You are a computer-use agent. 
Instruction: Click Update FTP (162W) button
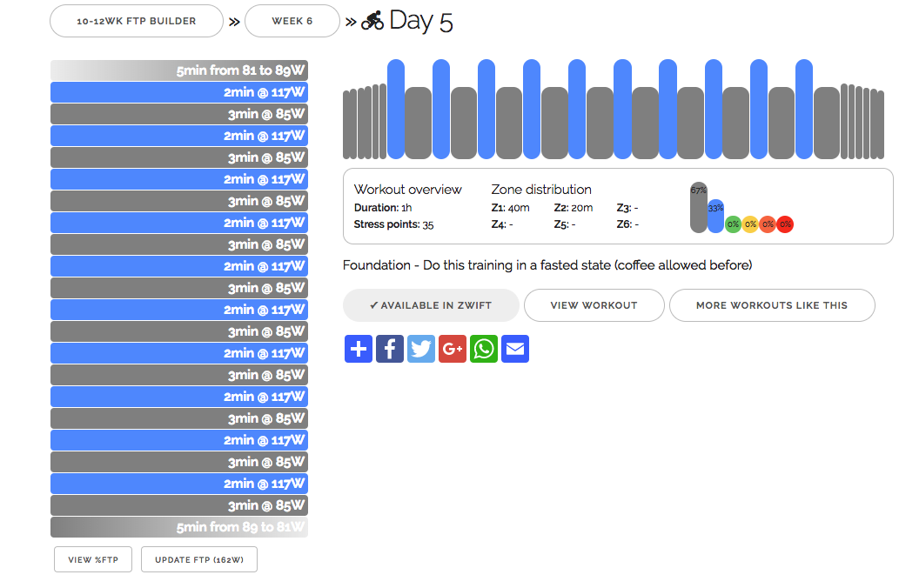(198, 559)
